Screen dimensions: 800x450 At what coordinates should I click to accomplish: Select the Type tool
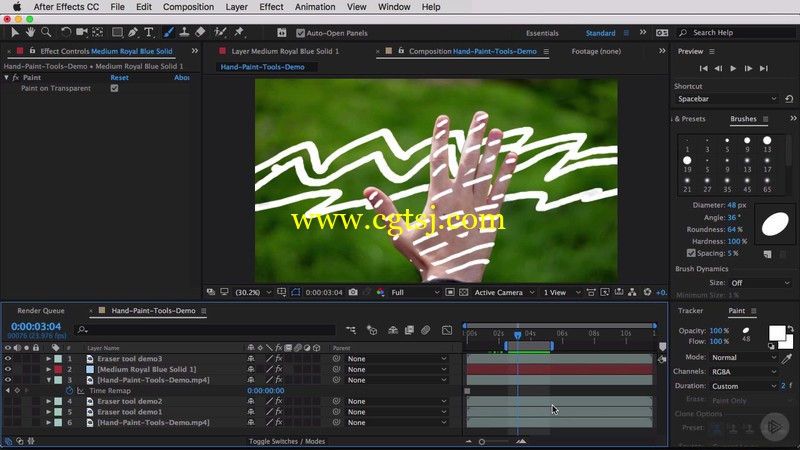[148, 32]
